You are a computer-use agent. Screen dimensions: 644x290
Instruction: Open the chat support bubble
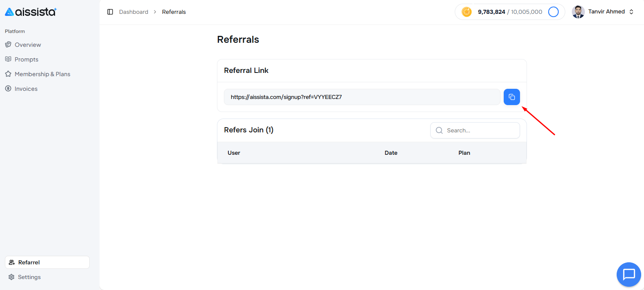coord(629,275)
